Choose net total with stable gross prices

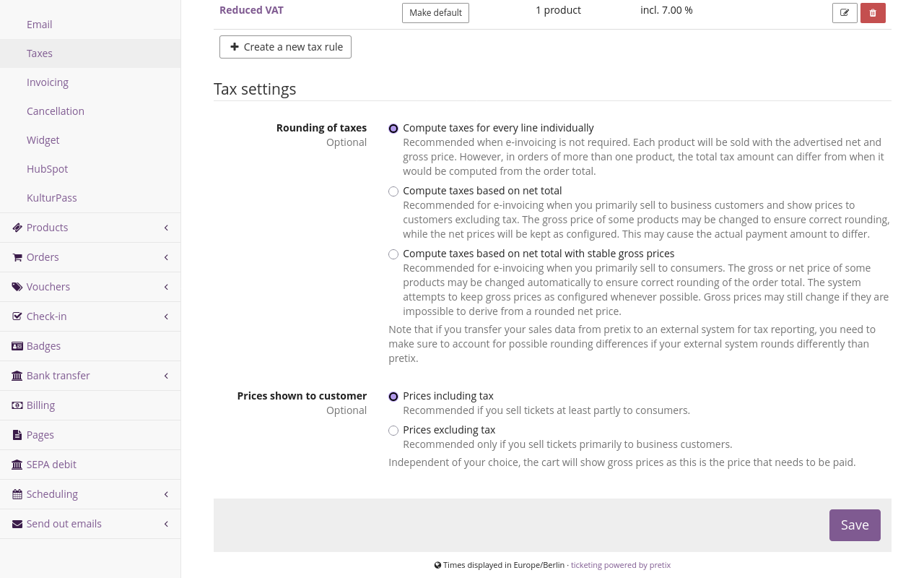click(x=393, y=254)
